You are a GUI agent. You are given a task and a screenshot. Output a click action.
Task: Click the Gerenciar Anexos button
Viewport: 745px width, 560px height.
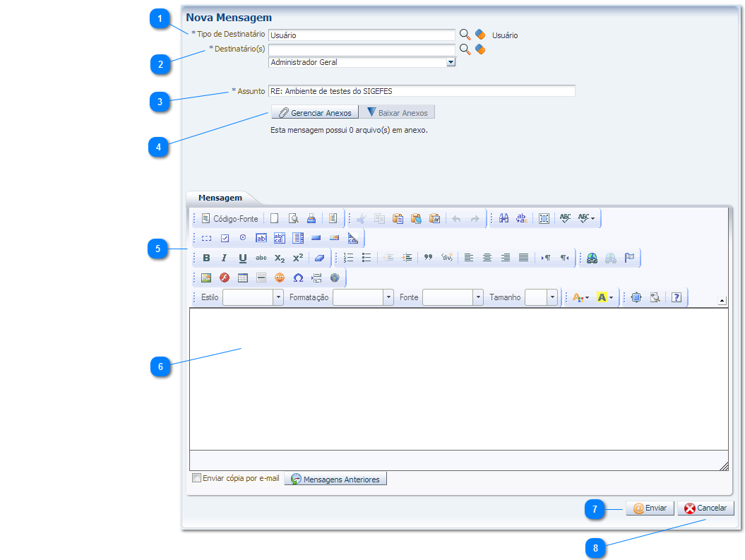point(314,112)
